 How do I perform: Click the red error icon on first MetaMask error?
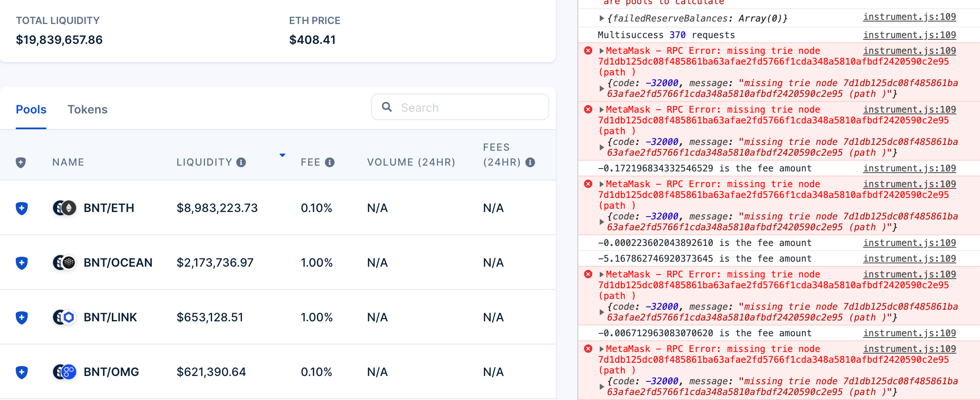[x=589, y=51]
